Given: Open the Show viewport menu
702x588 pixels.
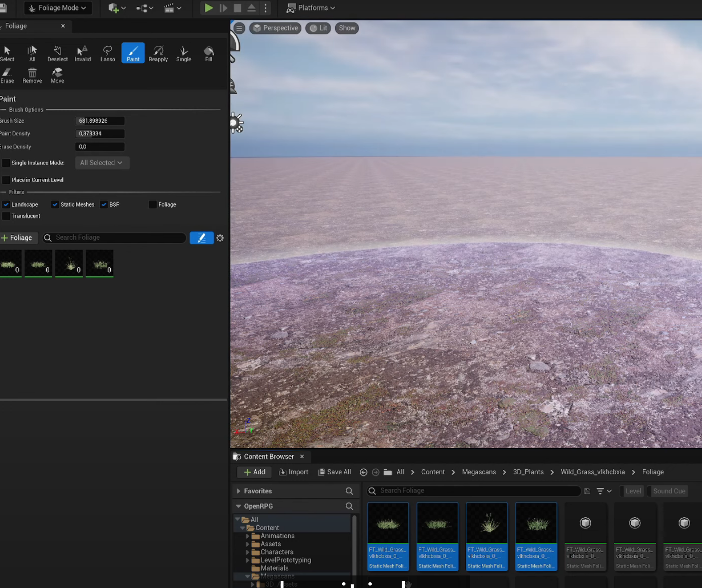Looking at the screenshot, I should [x=346, y=28].
